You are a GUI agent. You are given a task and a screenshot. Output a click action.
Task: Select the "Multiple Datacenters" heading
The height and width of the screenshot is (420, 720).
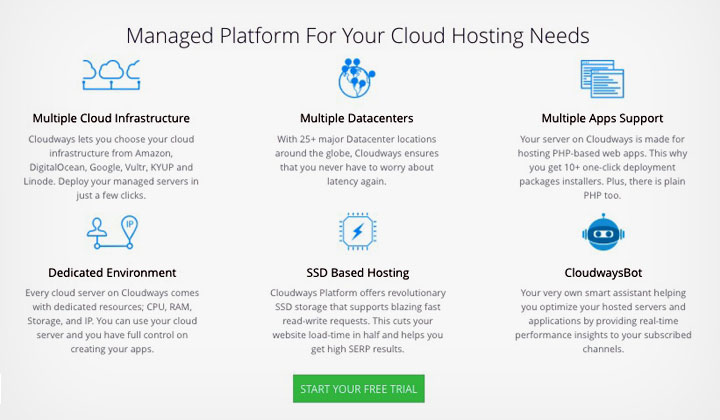(x=357, y=118)
